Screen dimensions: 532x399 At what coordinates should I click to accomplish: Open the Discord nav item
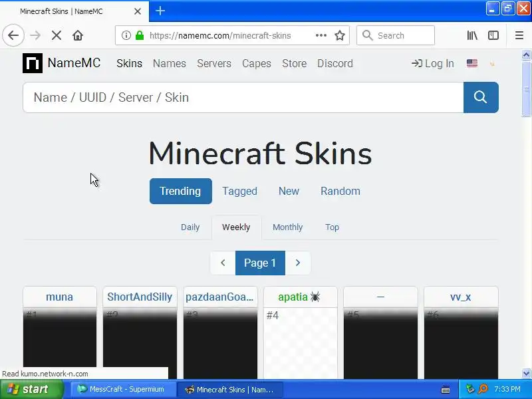coord(335,63)
